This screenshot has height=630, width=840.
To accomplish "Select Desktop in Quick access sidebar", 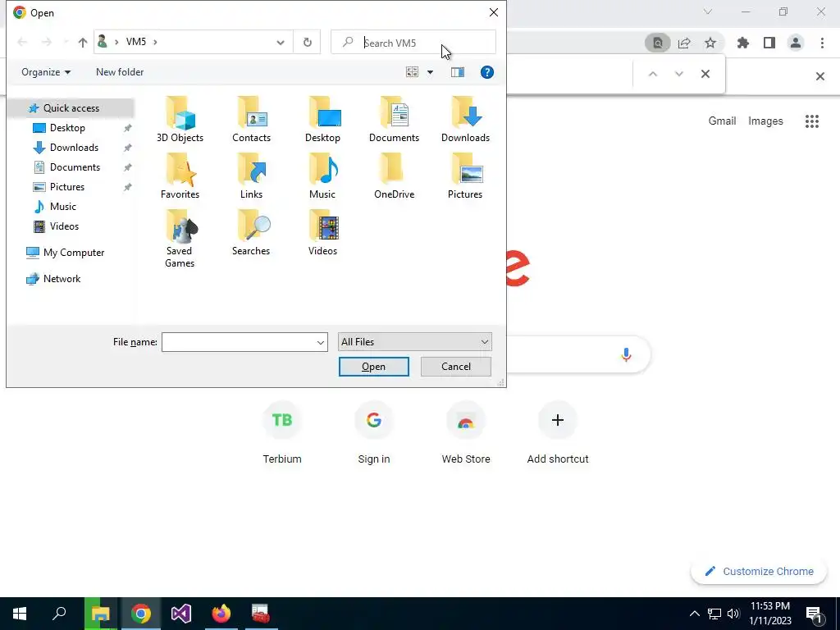I will click(x=67, y=128).
